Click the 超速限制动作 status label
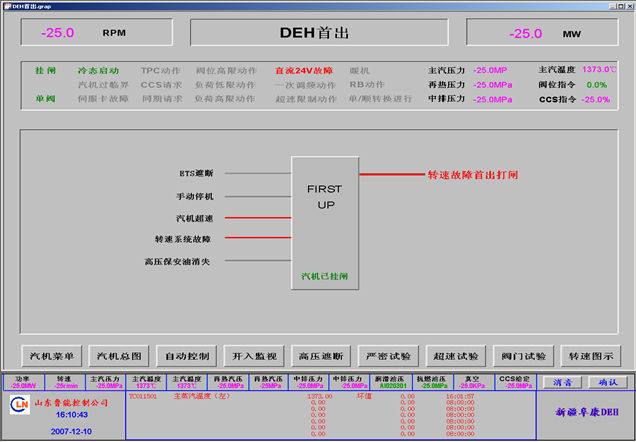Viewport: 636px width, 442px height. click(x=306, y=99)
